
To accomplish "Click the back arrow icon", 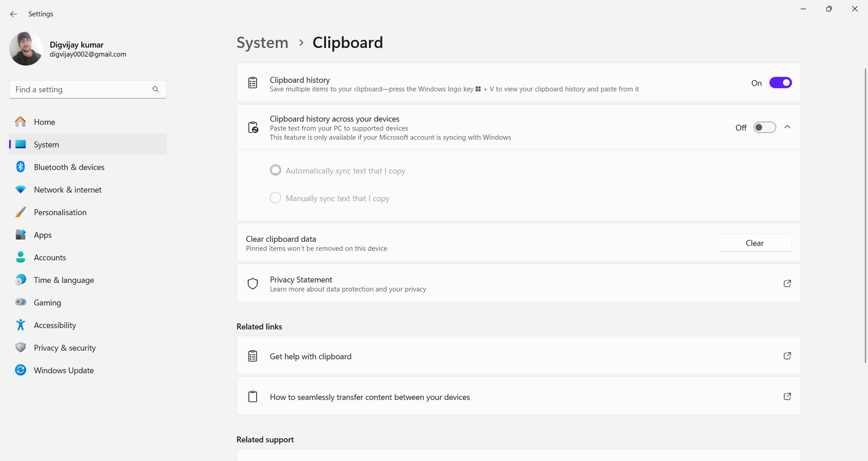I will click(x=13, y=14).
